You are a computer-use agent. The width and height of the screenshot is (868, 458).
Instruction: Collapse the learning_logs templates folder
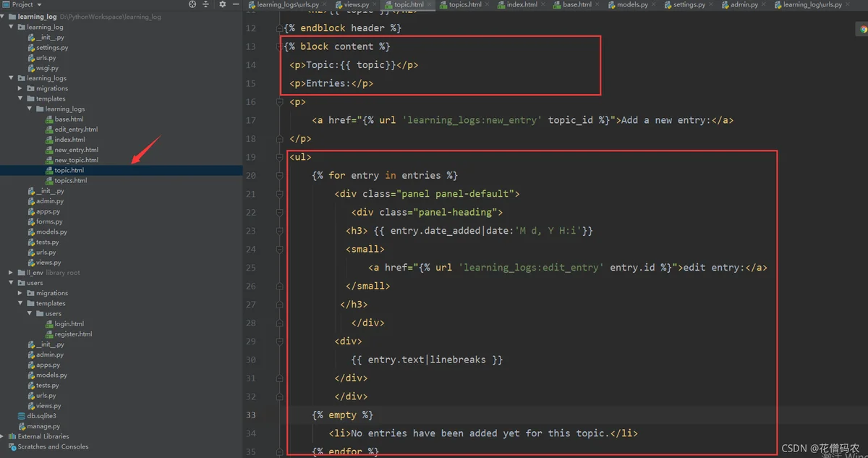pos(21,98)
